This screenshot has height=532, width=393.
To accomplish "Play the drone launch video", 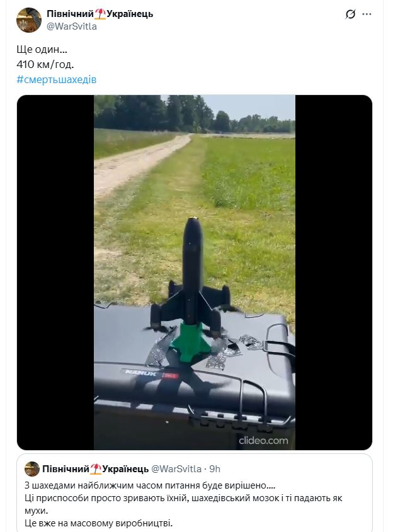I will pyautogui.click(x=195, y=273).
